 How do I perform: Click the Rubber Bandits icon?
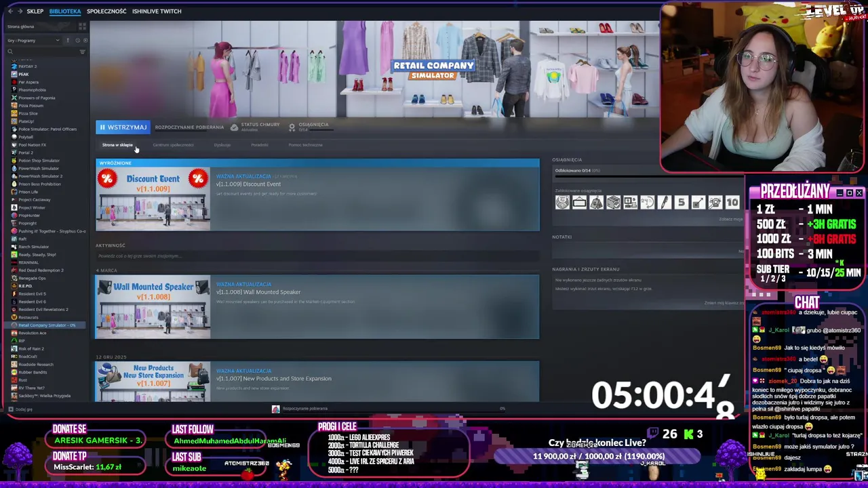pyautogui.click(x=14, y=372)
